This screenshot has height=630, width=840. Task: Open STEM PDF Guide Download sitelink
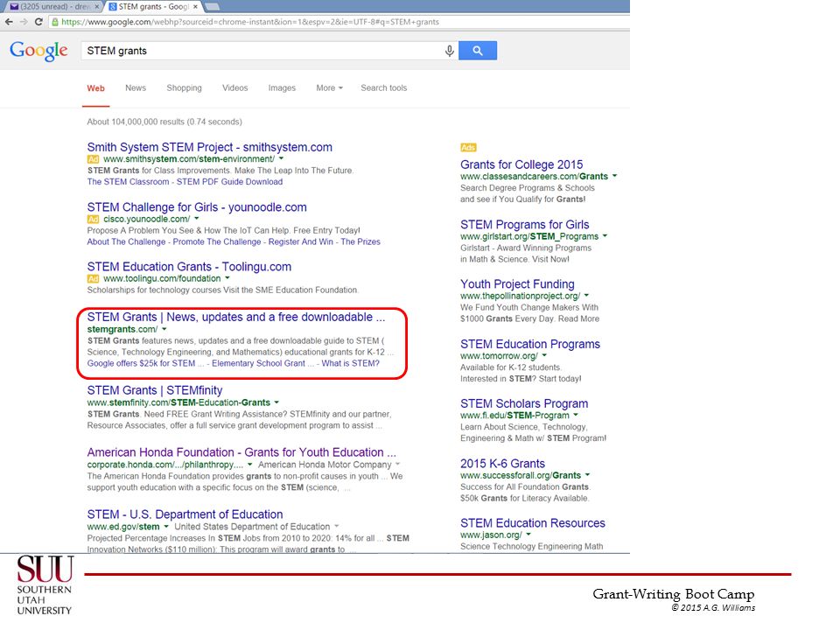[229, 182]
